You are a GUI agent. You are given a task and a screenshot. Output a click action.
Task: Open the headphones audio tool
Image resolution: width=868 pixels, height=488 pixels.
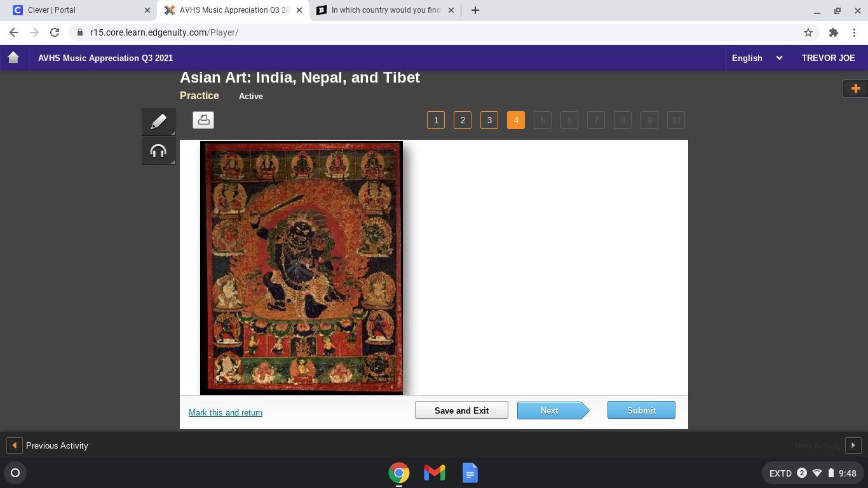[x=158, y=151]
